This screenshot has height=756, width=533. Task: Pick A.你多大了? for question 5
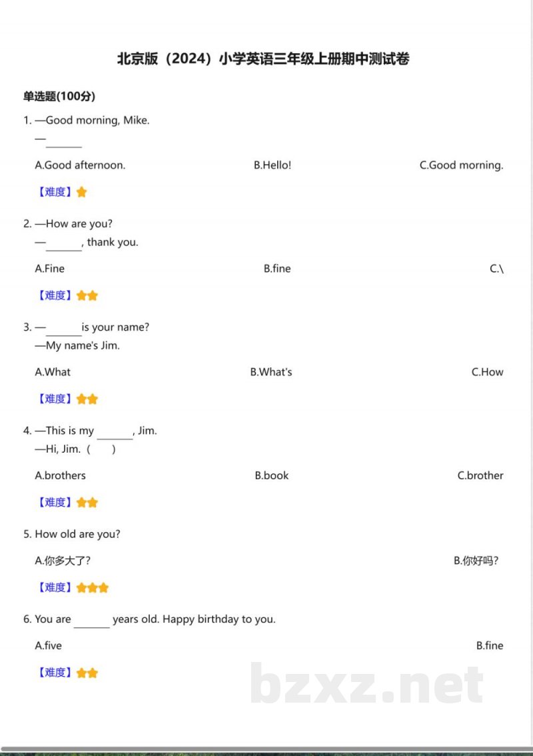63,561
